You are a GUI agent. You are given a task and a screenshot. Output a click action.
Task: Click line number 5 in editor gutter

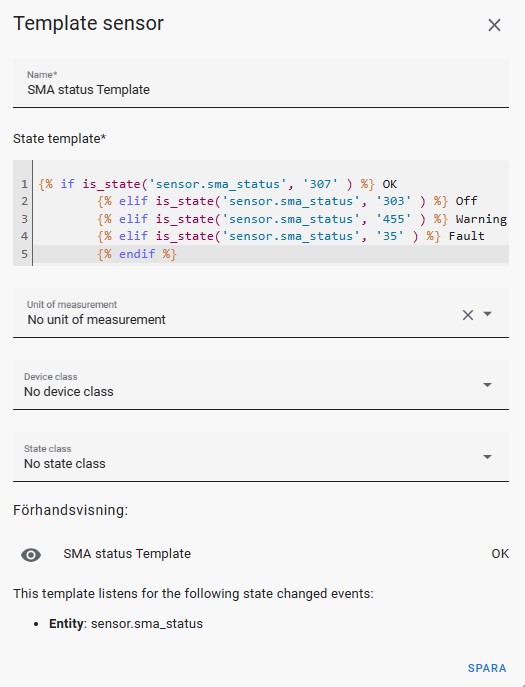[x=24, y=254]
